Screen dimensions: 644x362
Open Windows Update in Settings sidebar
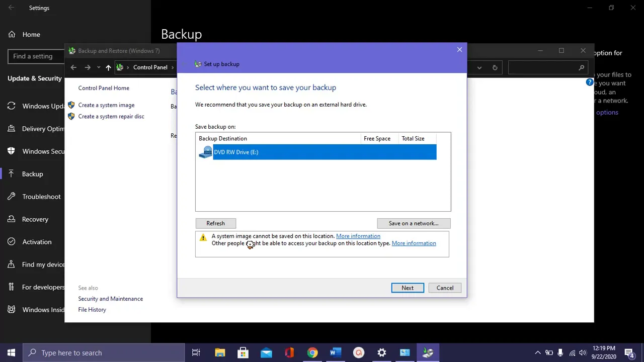(x=32, y=106)
